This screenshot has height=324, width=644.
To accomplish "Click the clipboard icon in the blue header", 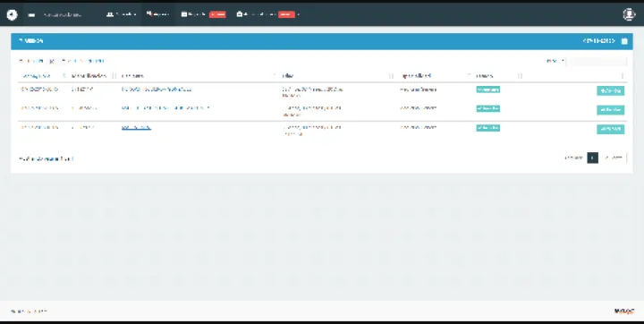I will click(x=624, y=41).
